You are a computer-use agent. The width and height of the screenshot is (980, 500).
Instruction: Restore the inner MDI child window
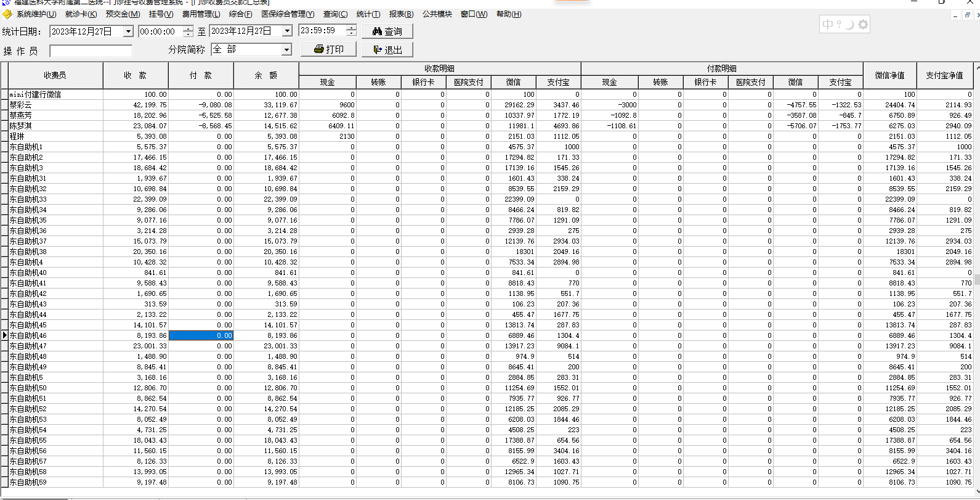[x=967, y=15]
